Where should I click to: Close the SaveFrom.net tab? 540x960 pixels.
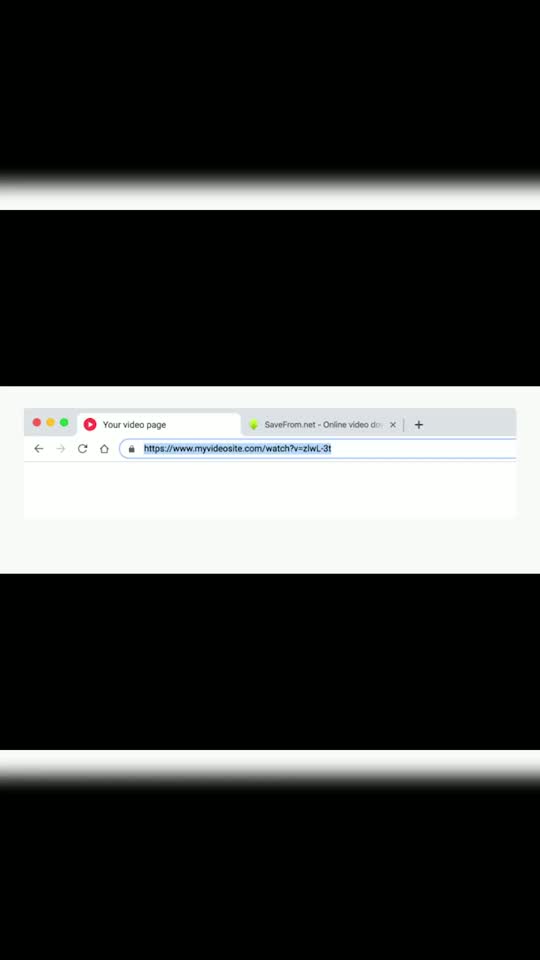point(393,424)
